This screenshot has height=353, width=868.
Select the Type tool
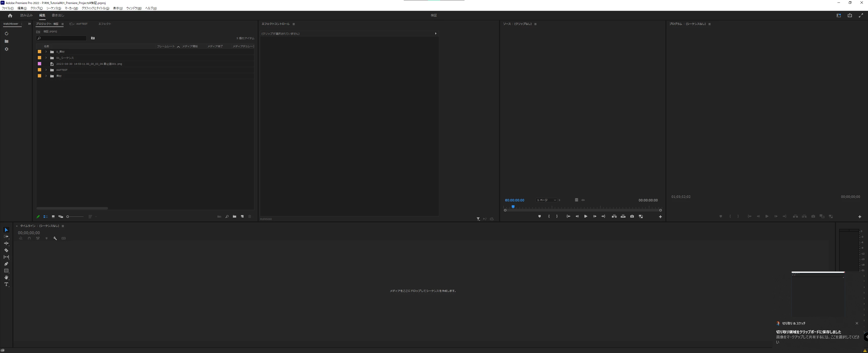(x=6, y=284)
